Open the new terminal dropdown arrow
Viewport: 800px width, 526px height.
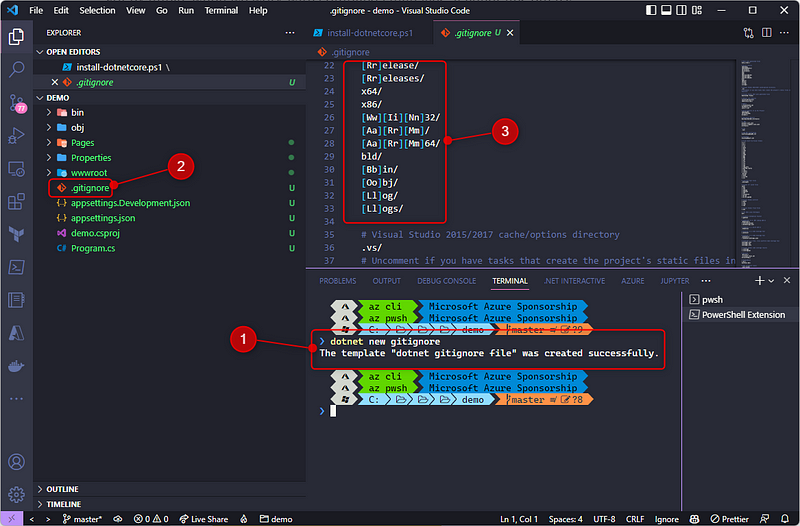[770, 281]
